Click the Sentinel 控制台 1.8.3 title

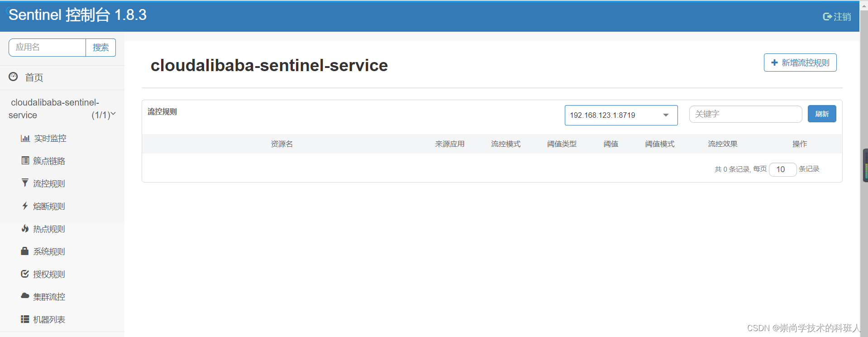77,15
